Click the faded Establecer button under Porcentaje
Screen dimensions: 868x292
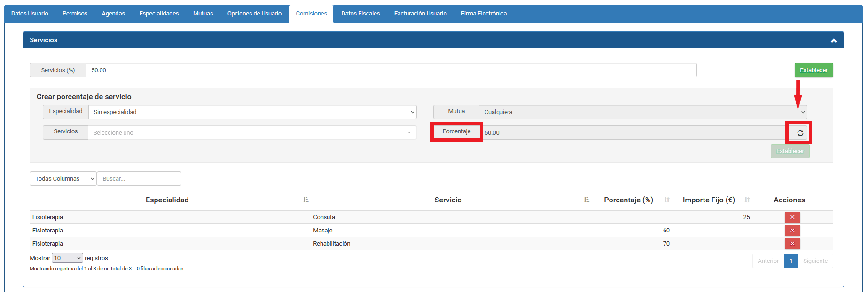pyautogui.click(x=790, y=151)
